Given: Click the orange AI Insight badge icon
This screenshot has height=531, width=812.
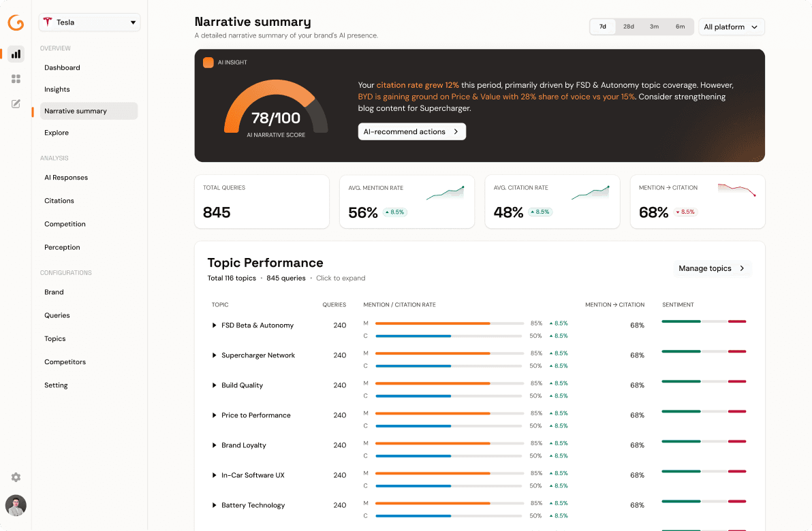Looking at the screenshot, I should point(208,62).
